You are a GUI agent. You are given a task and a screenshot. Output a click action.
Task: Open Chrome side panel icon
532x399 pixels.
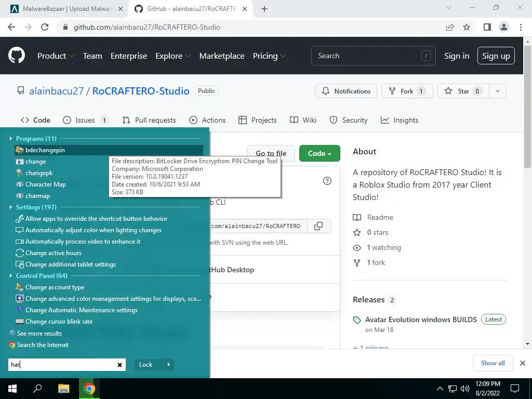click(x=487, y=27)
